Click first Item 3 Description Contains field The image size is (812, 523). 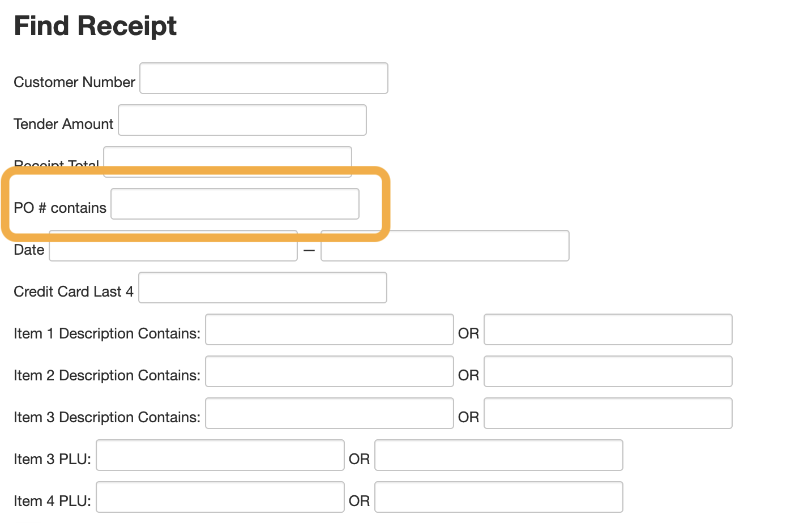click(330, 413)
